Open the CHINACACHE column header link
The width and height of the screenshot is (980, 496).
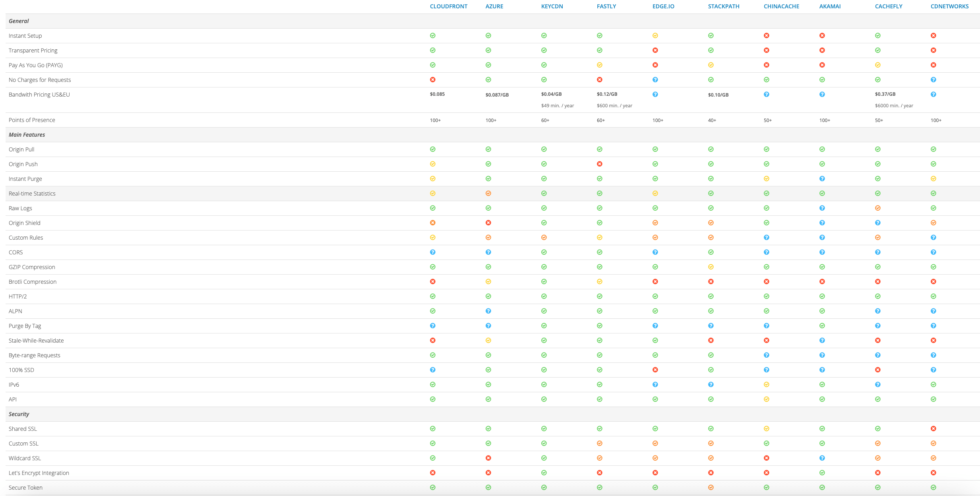pyautogui.click(x=781, y=6)
